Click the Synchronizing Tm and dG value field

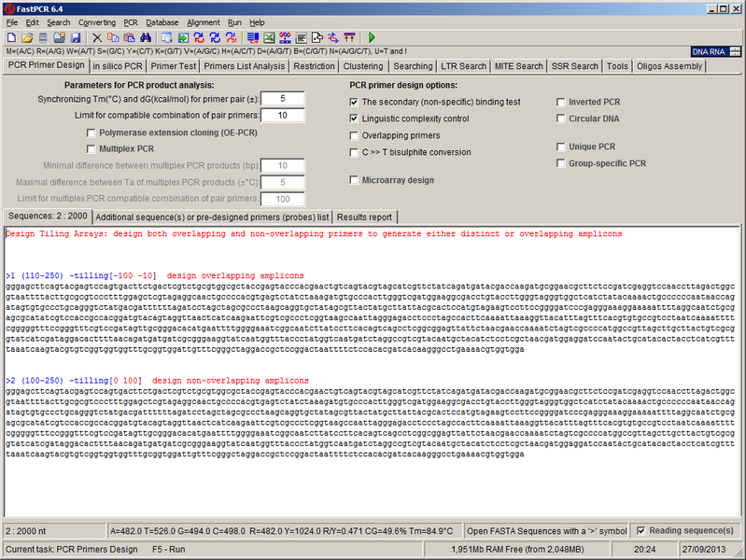283,99
